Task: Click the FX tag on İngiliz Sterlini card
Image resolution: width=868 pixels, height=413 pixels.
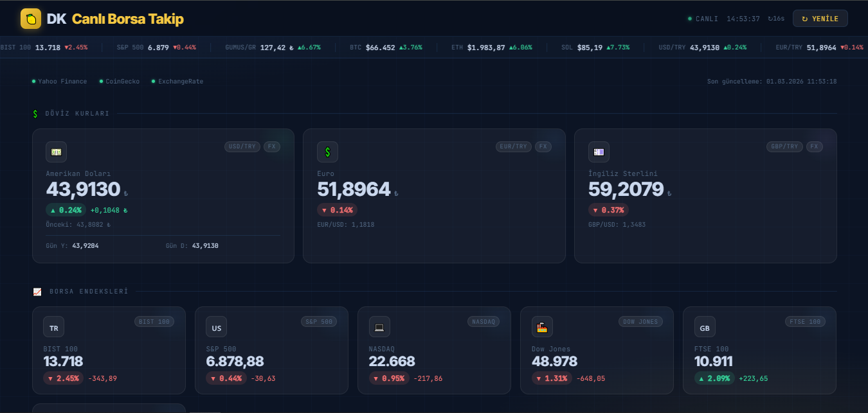Action: pos(815,146)
